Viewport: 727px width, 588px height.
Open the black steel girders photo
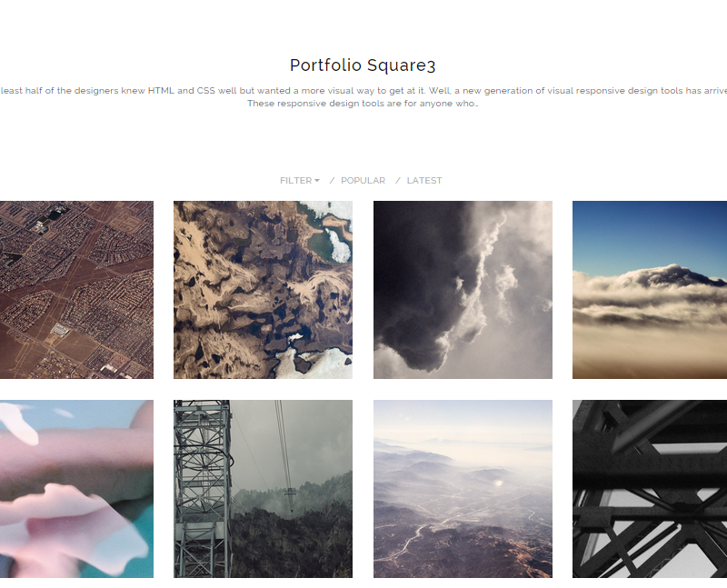pyautogui.click(x=650, y=489)
